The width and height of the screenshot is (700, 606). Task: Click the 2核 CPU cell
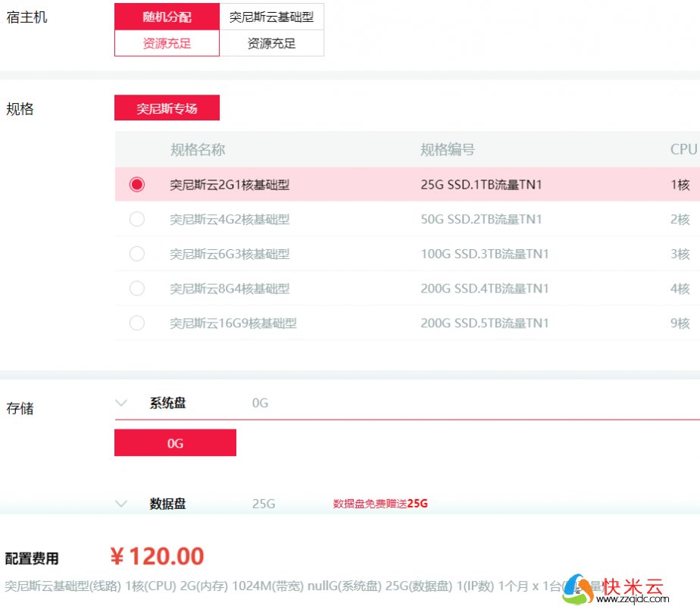(x=680, y=220)
